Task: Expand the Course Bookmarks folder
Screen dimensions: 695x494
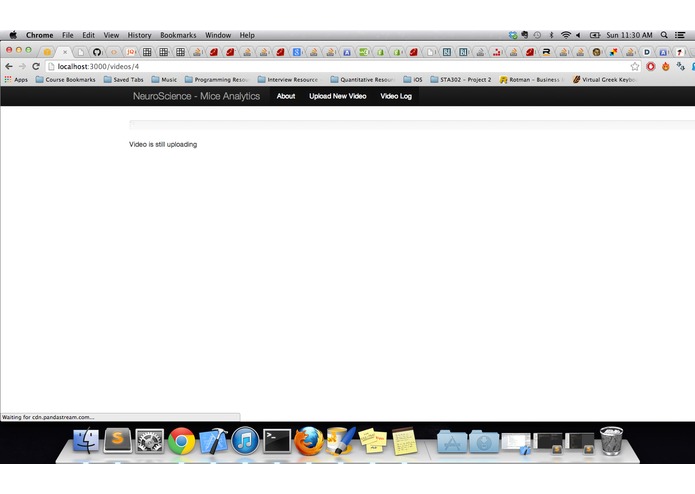Action: (x=66, y=80)
